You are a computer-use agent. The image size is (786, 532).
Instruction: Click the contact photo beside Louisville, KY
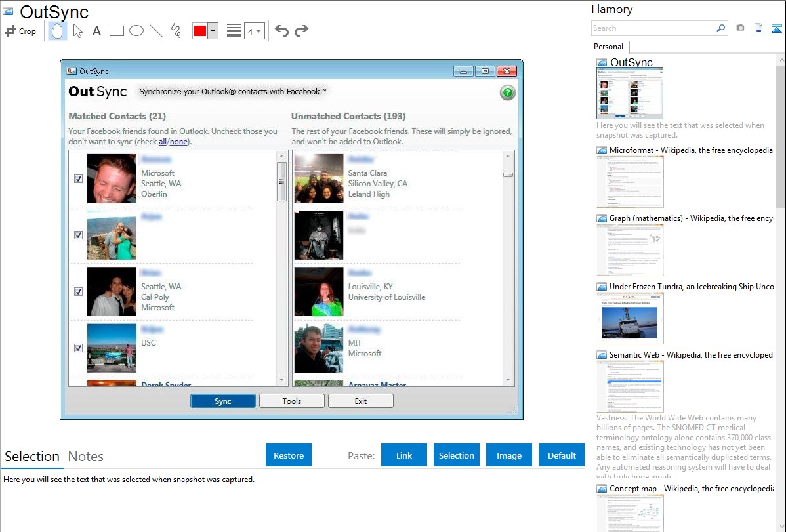[319, 291]
